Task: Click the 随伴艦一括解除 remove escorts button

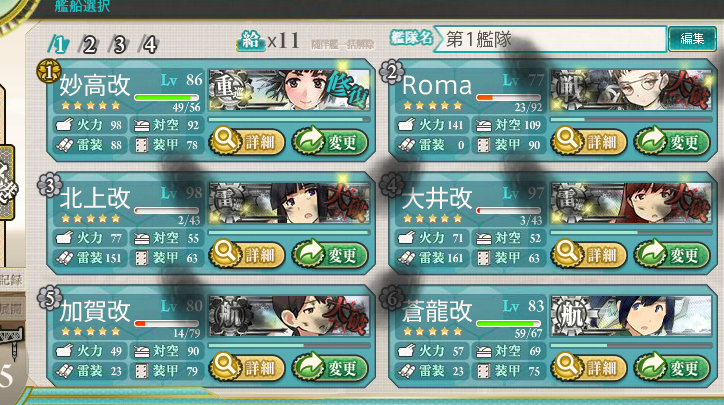Action: [343, 44]
